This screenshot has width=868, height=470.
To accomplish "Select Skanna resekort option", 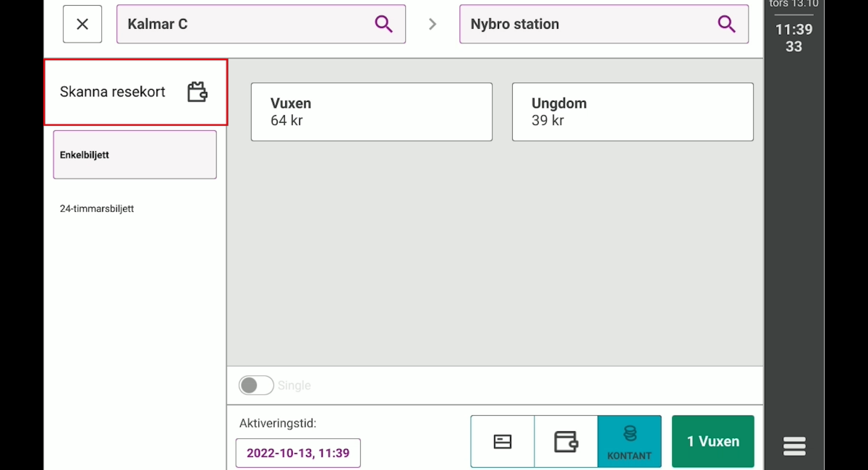I will pos(136,92).
